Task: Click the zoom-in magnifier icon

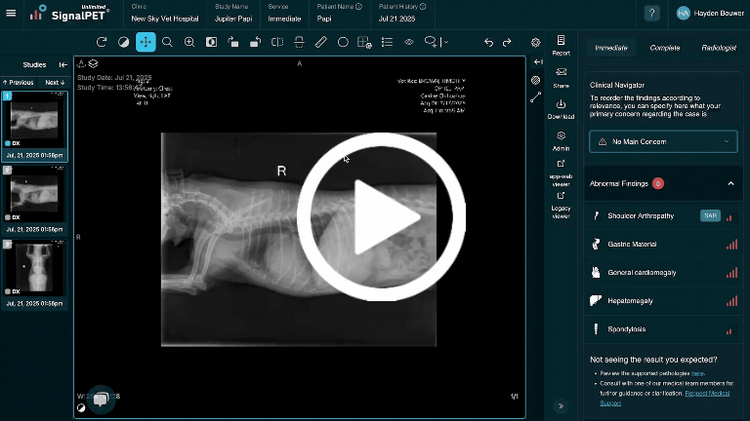Action: 189,42
